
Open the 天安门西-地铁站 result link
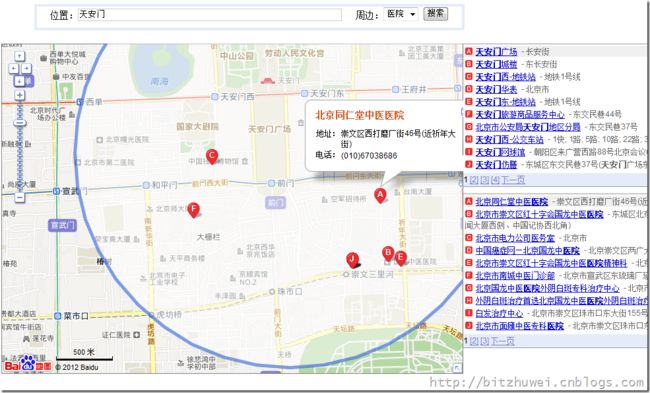[x=505, y=77]
